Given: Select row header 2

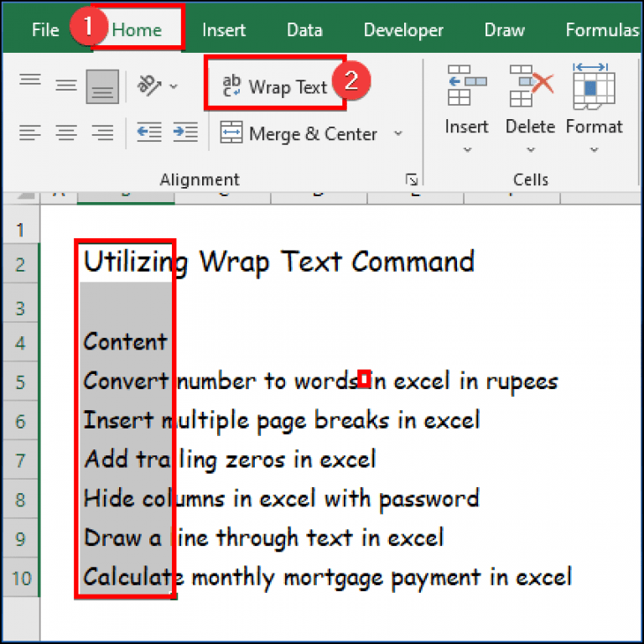Looking at the screenshot, I should coord(20,263).
